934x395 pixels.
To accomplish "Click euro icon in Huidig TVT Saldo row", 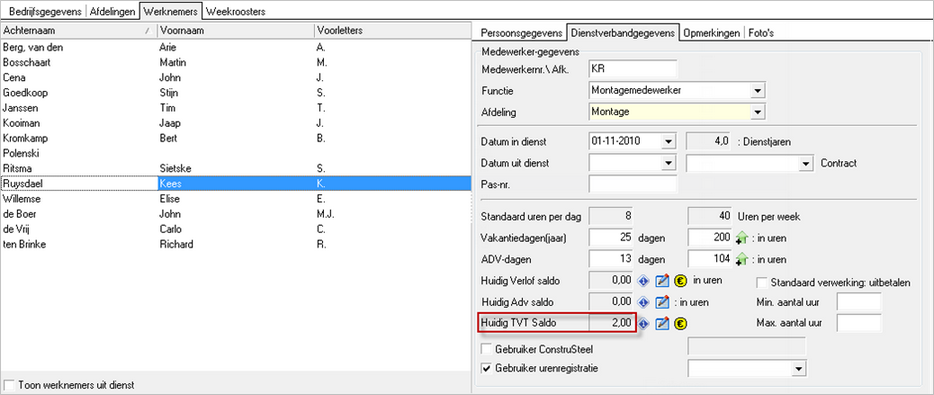I will point(681,324).
